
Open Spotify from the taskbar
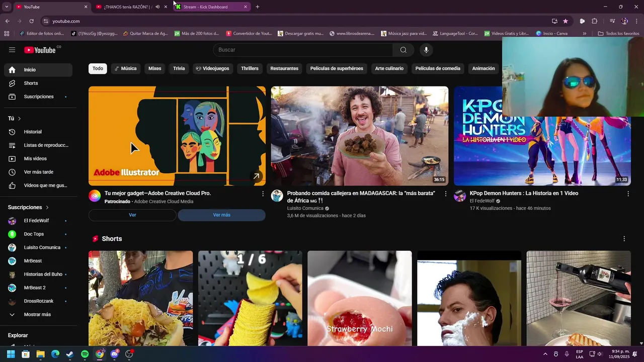pyautogui.click(x=85, y=354)
